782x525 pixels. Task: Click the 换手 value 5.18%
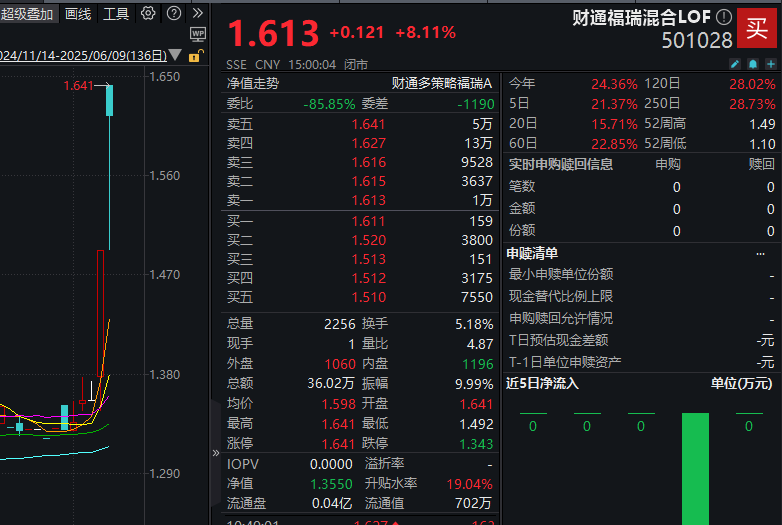(x=474, y=324)
